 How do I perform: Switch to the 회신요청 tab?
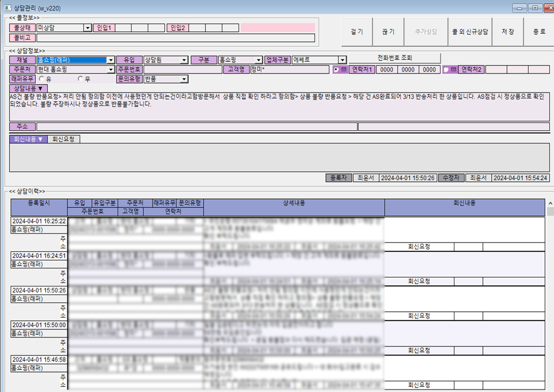[x=63, y=139]
